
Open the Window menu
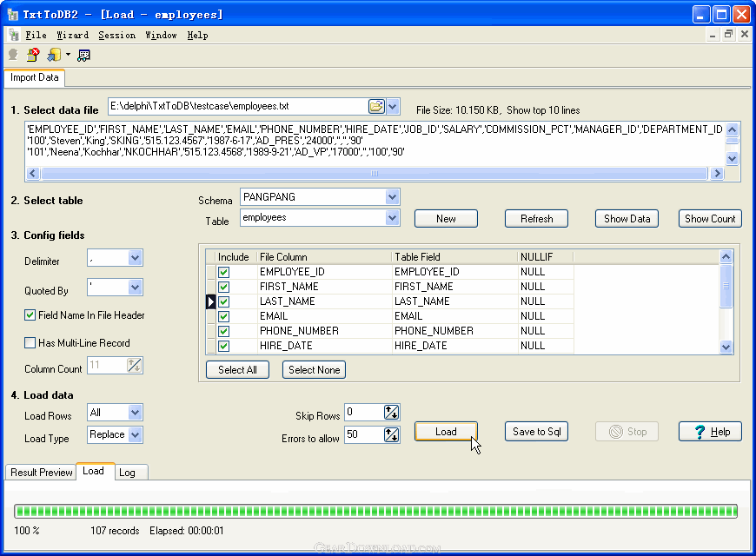[161, 36]
